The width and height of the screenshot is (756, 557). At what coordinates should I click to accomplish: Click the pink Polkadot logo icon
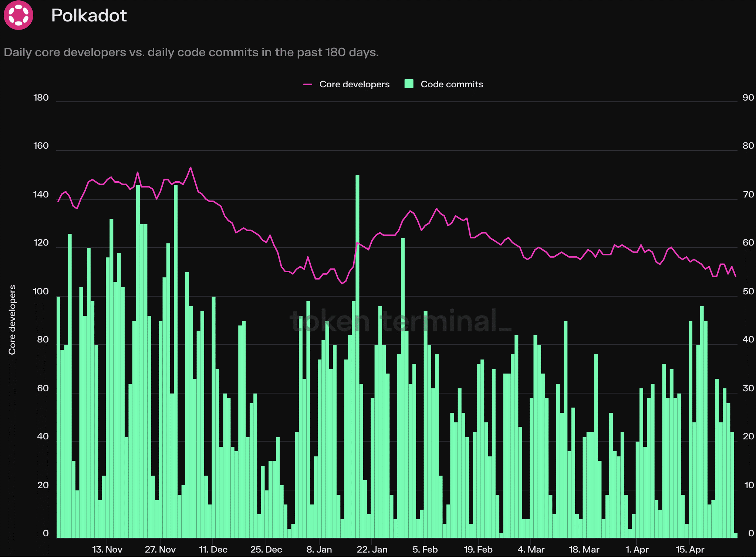[18, 15]
